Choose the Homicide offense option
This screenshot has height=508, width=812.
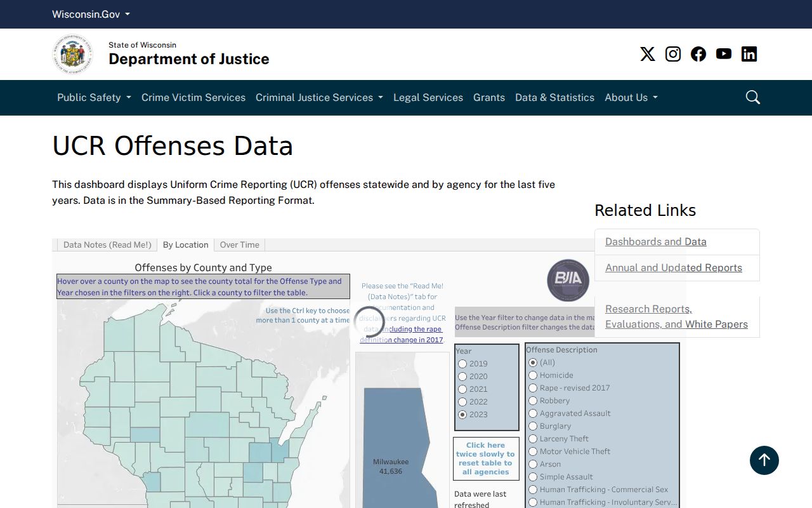tap(533, 375)
